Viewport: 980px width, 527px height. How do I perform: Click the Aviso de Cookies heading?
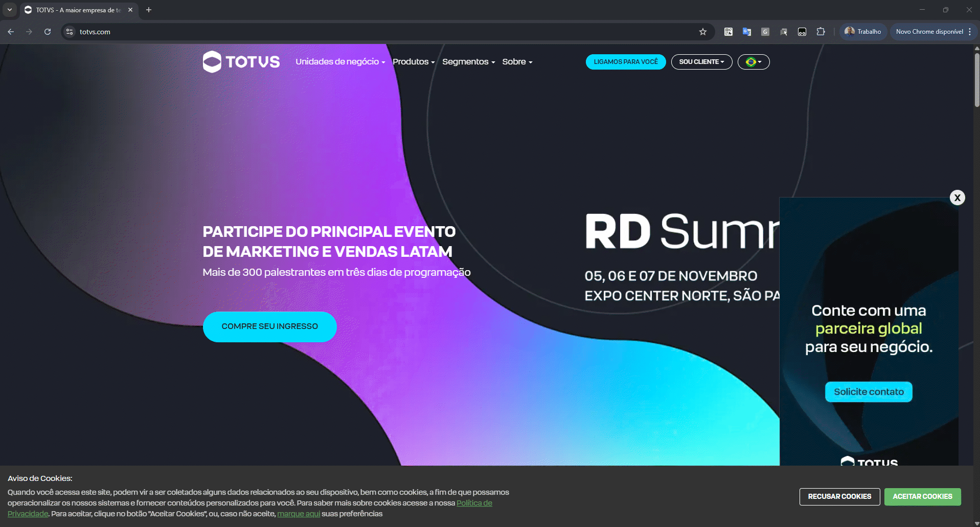point(40,478)
